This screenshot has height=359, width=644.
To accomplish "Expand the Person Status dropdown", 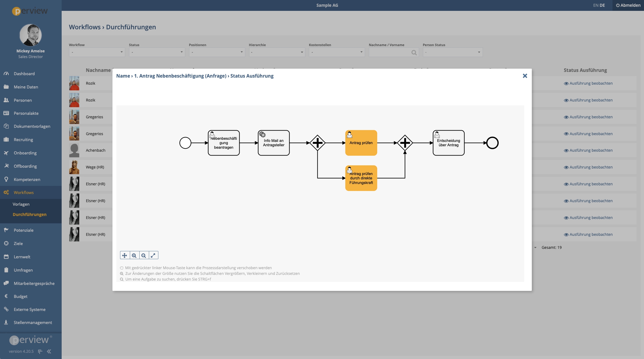I will pos(453,52).
